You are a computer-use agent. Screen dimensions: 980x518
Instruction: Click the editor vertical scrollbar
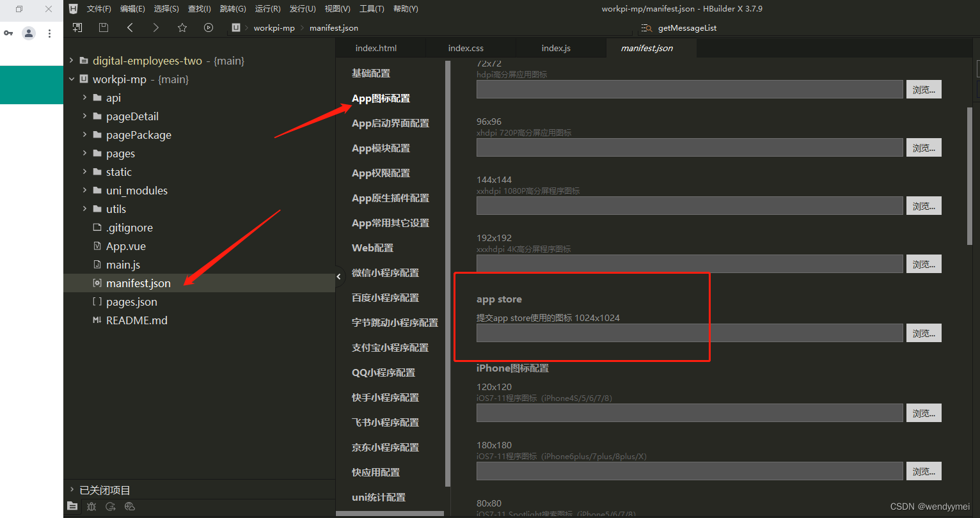(970, 176)
